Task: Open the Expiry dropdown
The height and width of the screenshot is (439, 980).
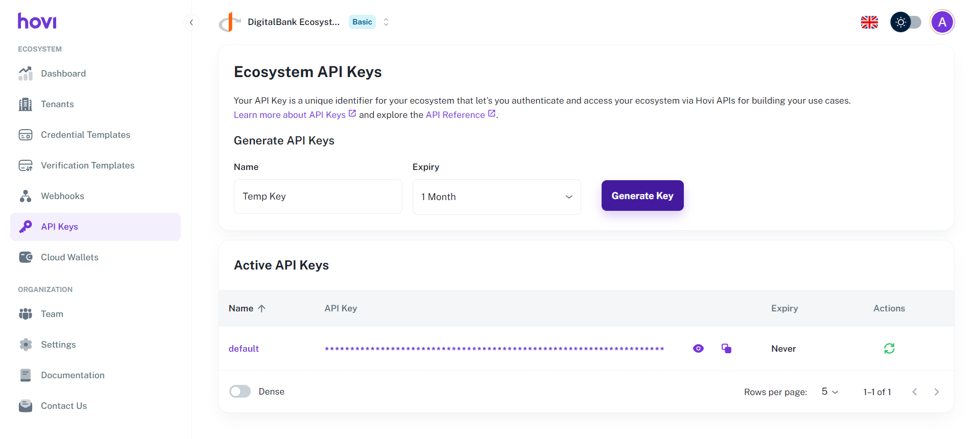Action: (496, 197)
